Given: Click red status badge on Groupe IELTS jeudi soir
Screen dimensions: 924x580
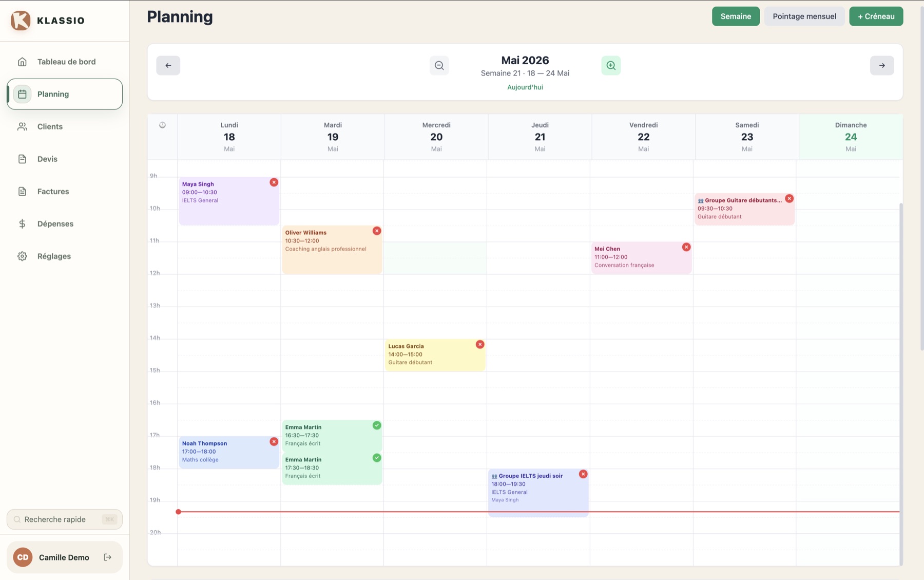Looking at the screenshot, I should (583, 474).
